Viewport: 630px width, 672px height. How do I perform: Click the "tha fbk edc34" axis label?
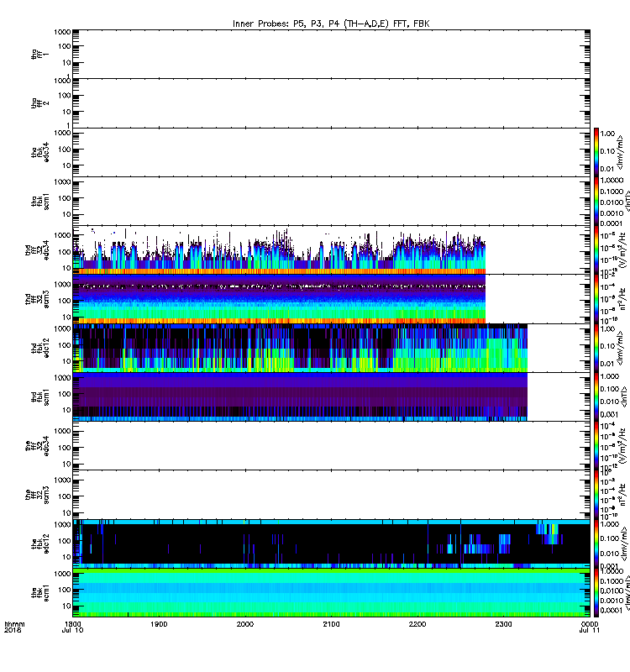(39, 152)
